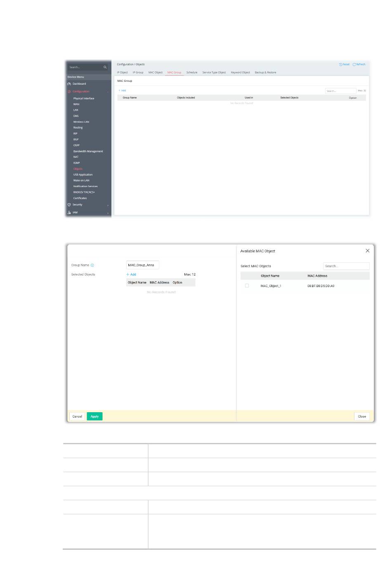392x577 pixels.
Task: Open Dashboard from the Device Menu
Action: coord(79,84)
